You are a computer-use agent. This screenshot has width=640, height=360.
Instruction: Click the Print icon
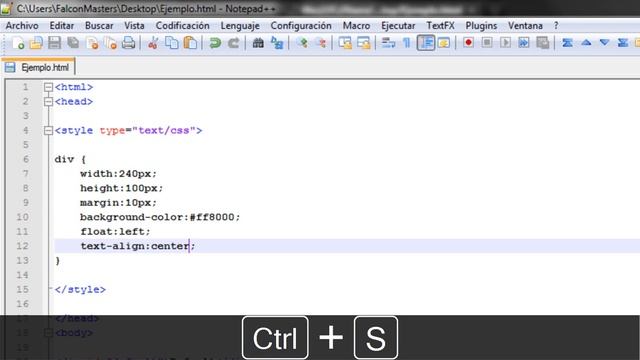coord(129,42)
